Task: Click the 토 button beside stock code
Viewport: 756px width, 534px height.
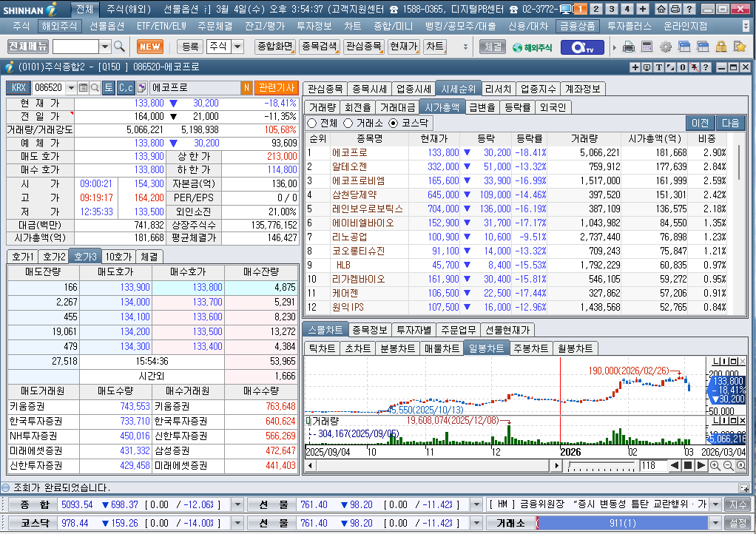Action: coord(109,88)
